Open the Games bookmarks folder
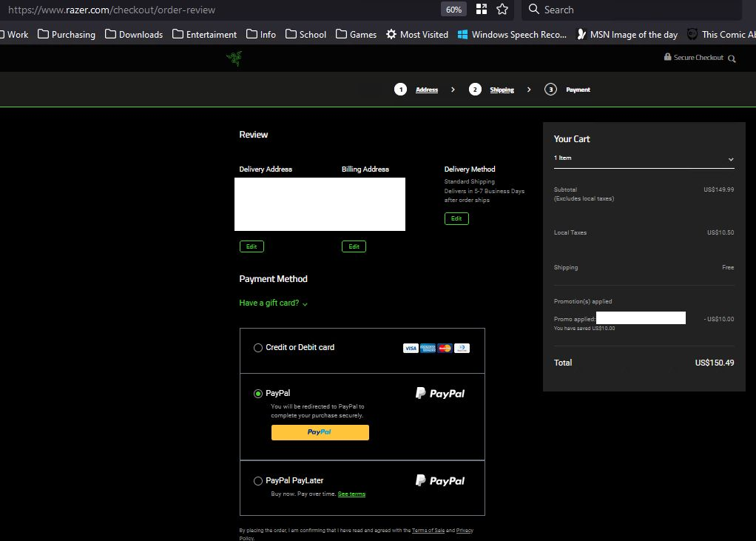The image size is (756, 541). coord(357,34)
